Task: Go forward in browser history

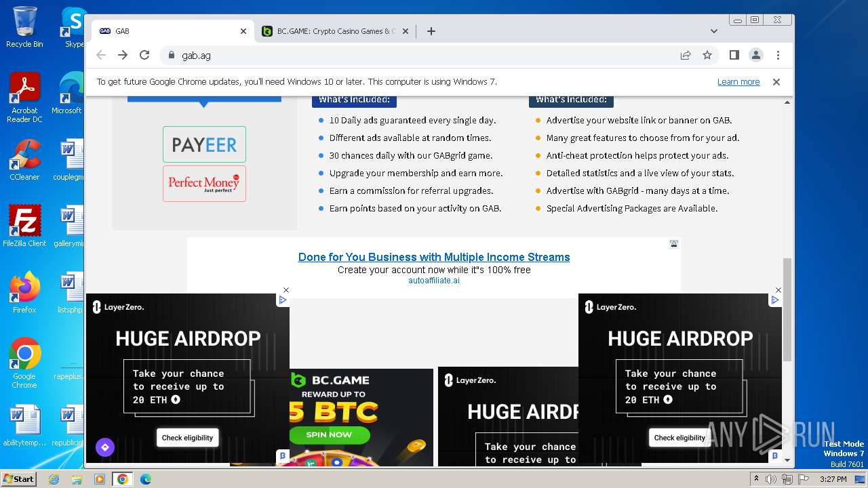Action: coord(123,55)
